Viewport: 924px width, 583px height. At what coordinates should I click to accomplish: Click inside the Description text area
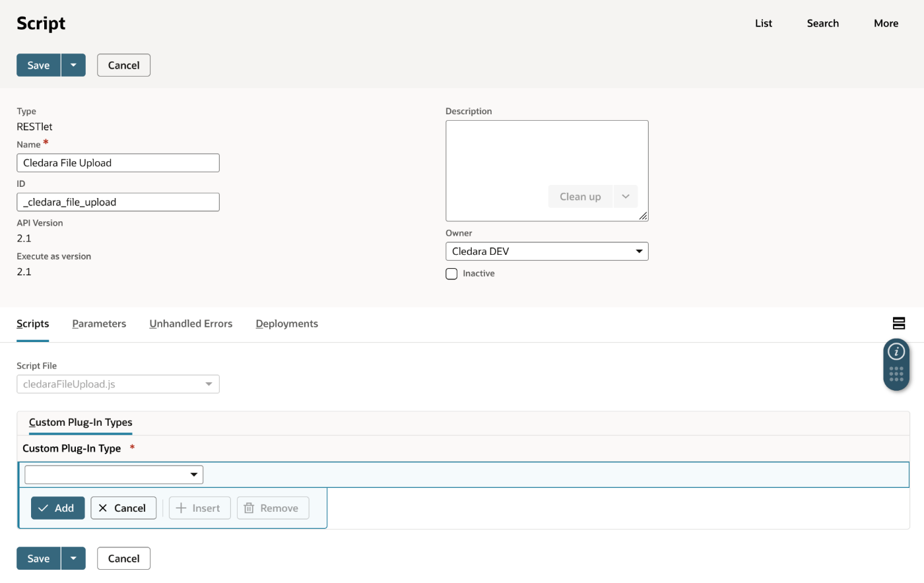(x=547, y=171)
